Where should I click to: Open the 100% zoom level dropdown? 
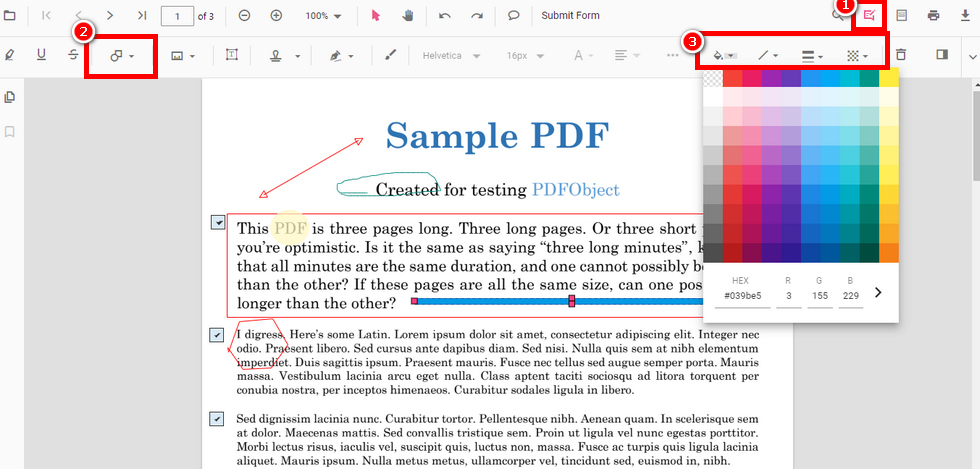323,16
